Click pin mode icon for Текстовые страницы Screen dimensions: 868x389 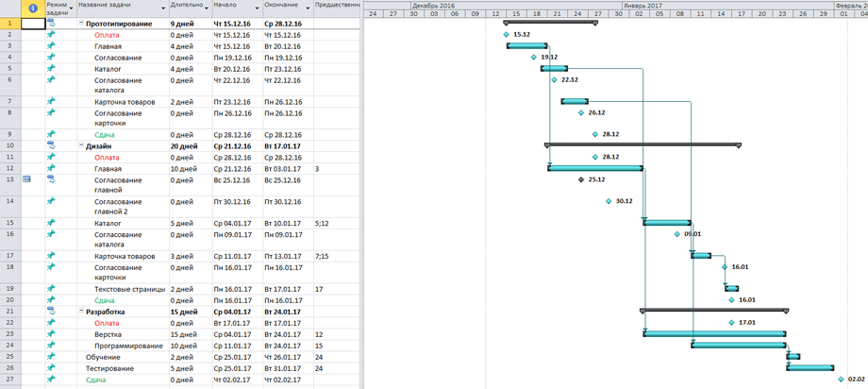(51, 289)
